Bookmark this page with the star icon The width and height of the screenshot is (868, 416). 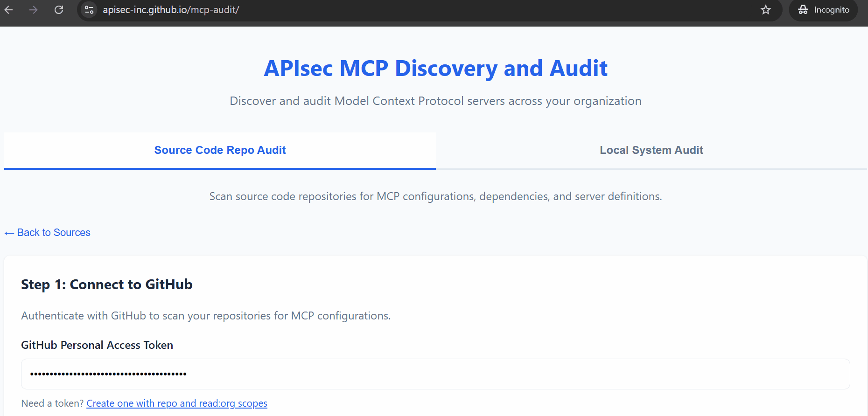click(766, 10)
